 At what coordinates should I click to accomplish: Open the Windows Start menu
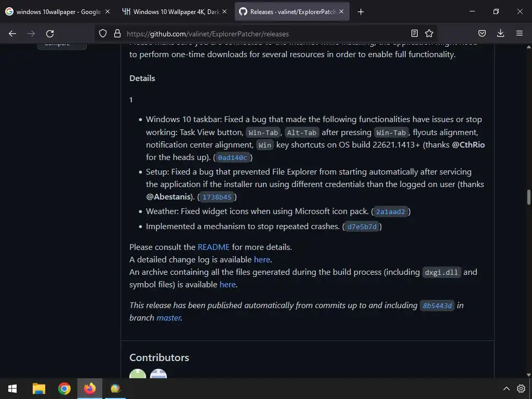click(x=12, y=389)
